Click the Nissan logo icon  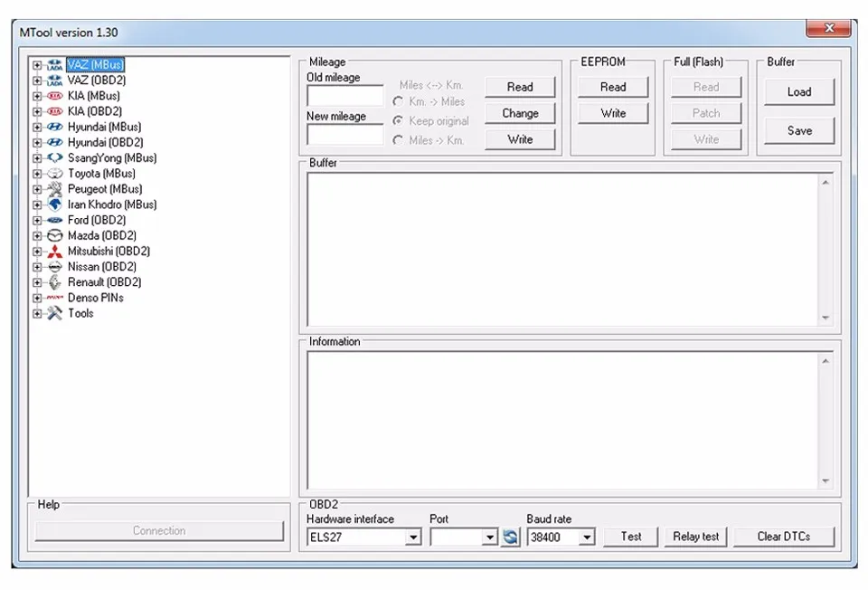coord(54,267)
